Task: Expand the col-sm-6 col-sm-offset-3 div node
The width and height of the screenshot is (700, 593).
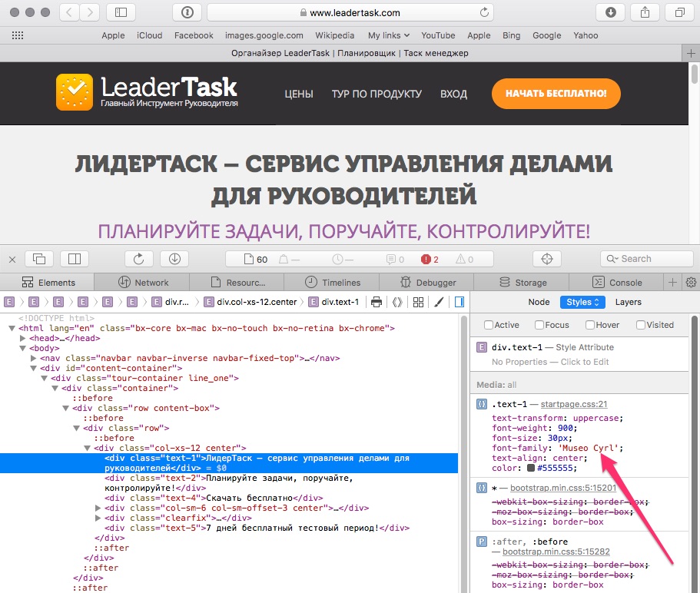Action: coord(98,508)
